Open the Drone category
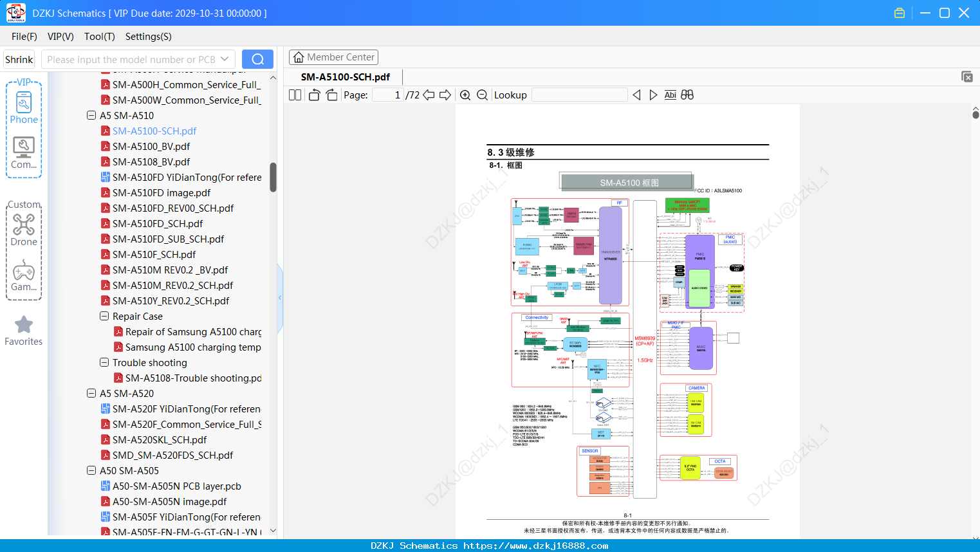Viewport: 980px width, 552px height. pyautogui.click(x=24, y=230)
